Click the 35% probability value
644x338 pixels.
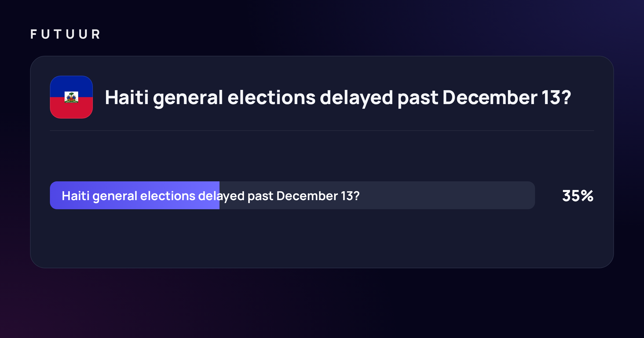(x=578, y=196)
